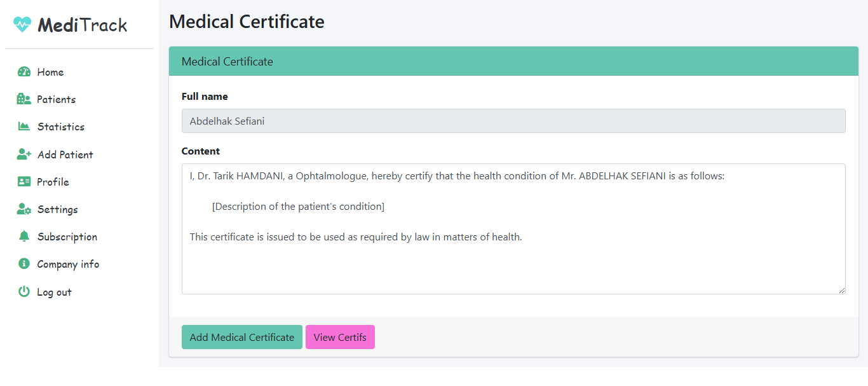Go to the Patients menu label

click(56, 99)
